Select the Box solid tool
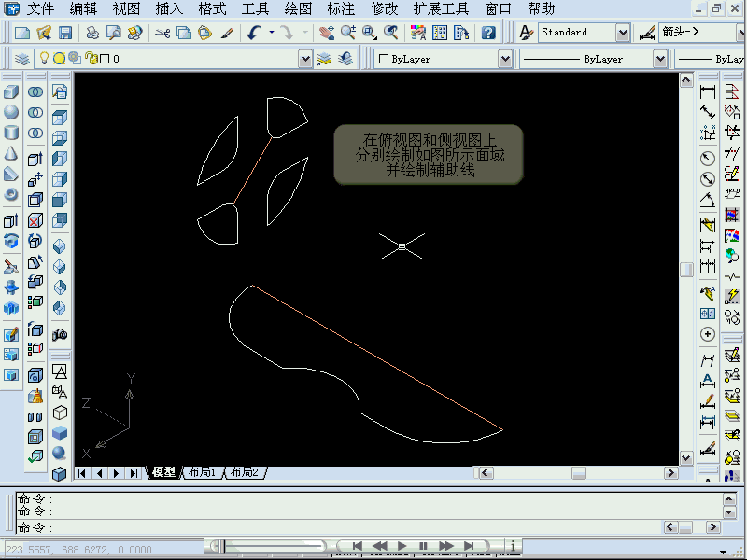This screenshot has width=747, height=560. (x=11, y=92)
